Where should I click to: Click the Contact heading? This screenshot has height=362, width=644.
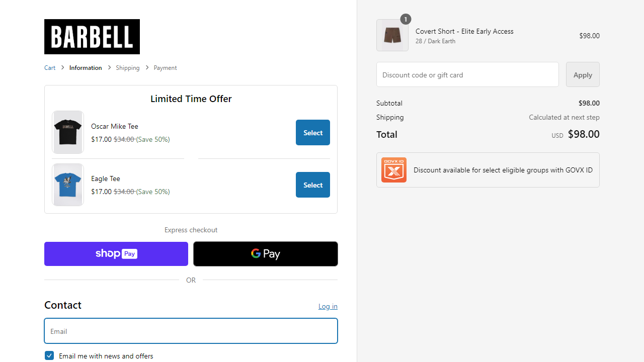click(x=63, y=305)
